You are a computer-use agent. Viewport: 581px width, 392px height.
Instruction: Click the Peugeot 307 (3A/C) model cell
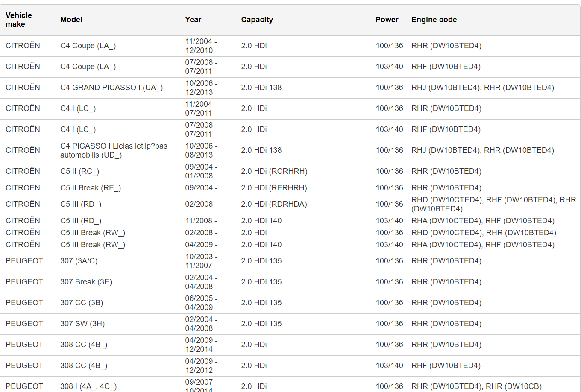coord(79,261)
